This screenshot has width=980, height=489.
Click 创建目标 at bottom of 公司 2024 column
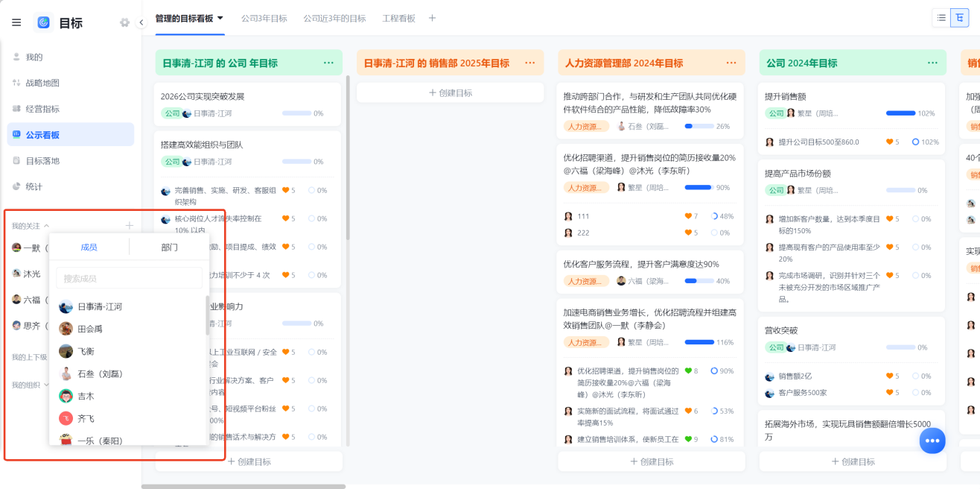tap(853, 461)
